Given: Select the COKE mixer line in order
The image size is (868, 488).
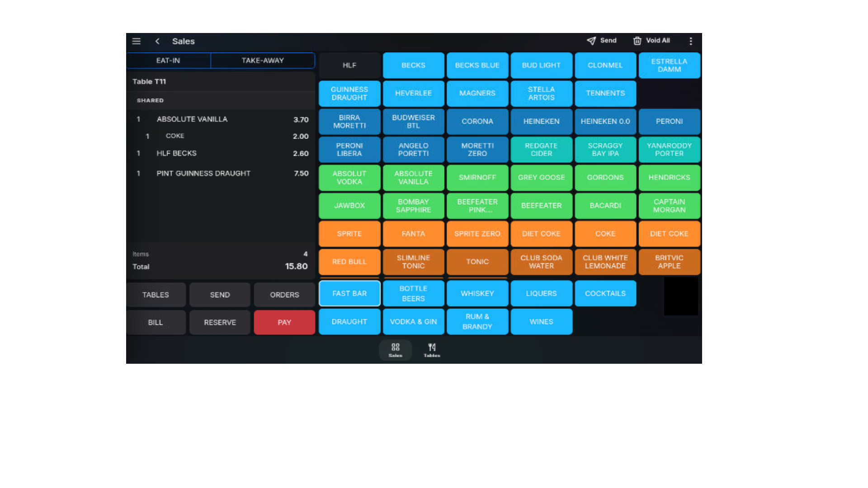Looking at the screenshot, I should pos(221,136).
